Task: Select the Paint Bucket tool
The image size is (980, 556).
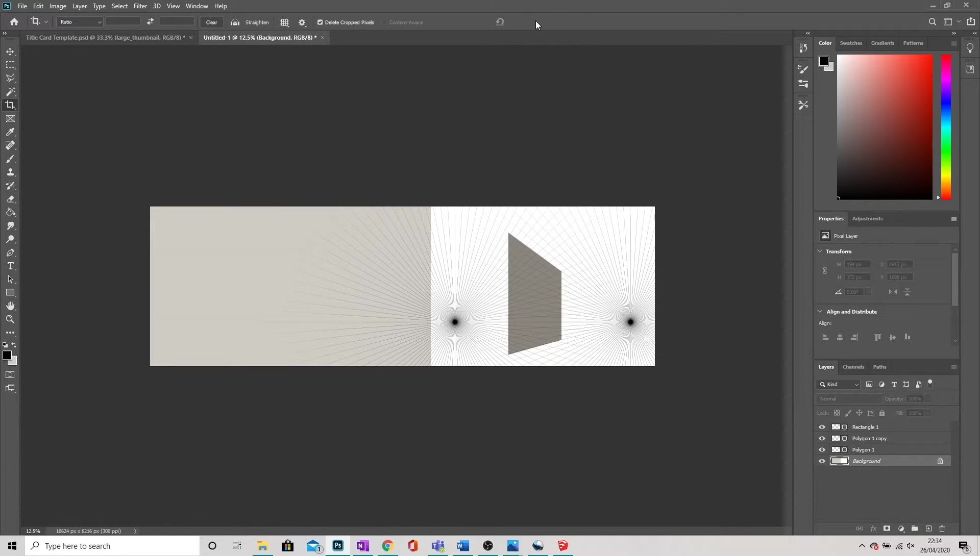Action: tap(10, 212)
